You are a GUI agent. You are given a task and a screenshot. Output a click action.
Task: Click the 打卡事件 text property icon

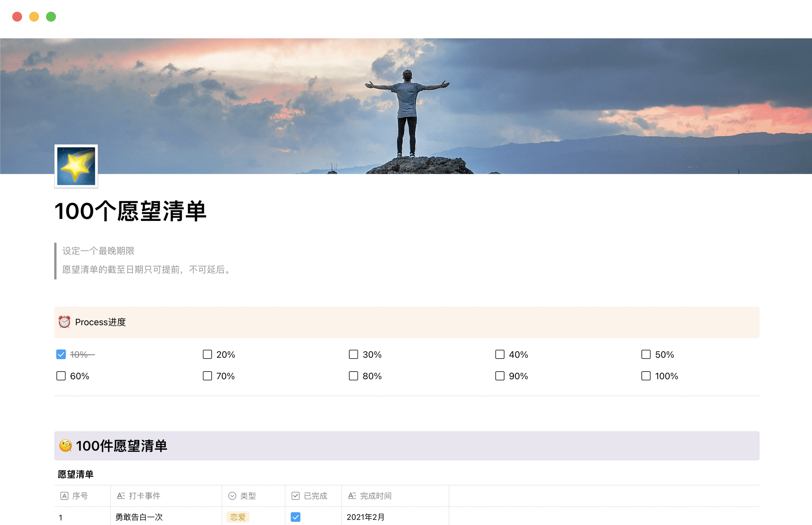pos(121,496)
